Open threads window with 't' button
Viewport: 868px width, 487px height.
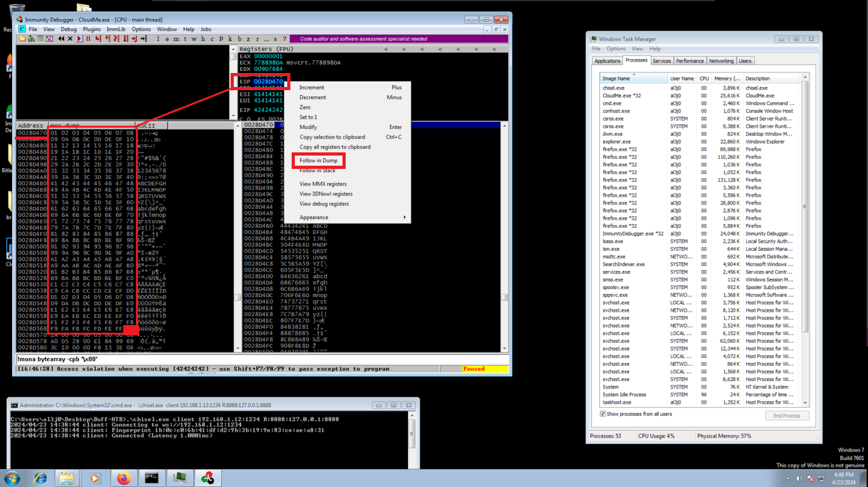(x=185, y=39)
